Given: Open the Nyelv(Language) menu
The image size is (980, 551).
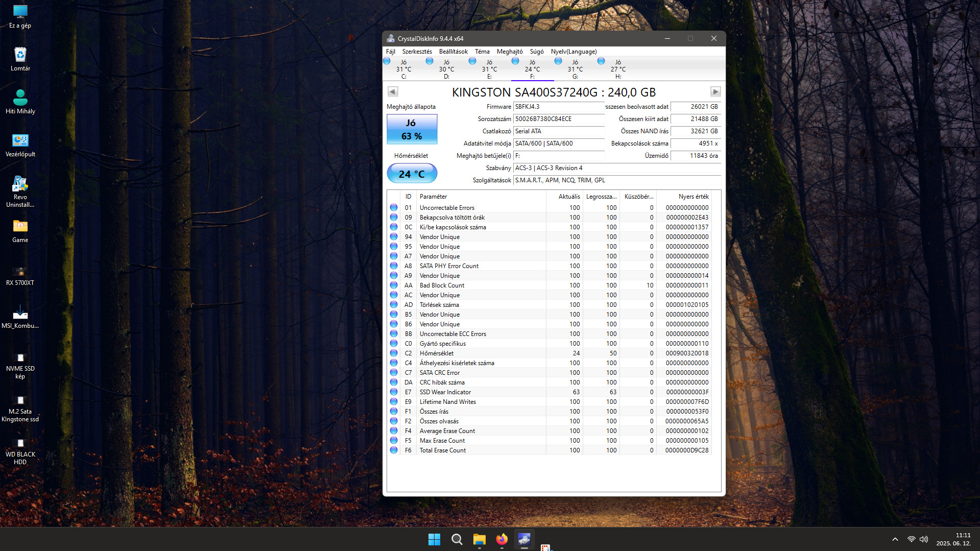Looking at the screenshot, I should pyautogui.click(x=573, y=52).
